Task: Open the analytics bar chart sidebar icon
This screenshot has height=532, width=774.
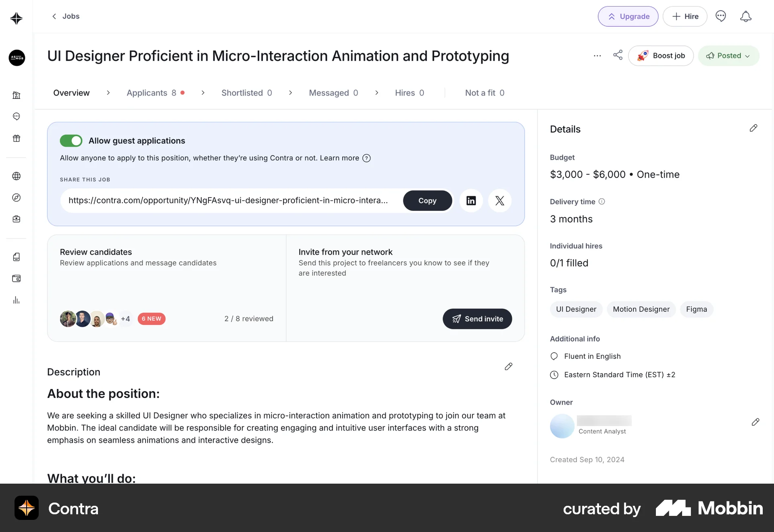Action: pos(16,300)
